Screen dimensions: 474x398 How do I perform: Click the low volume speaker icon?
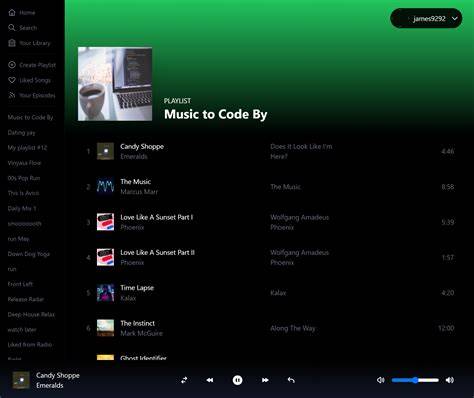pos(381,380)
